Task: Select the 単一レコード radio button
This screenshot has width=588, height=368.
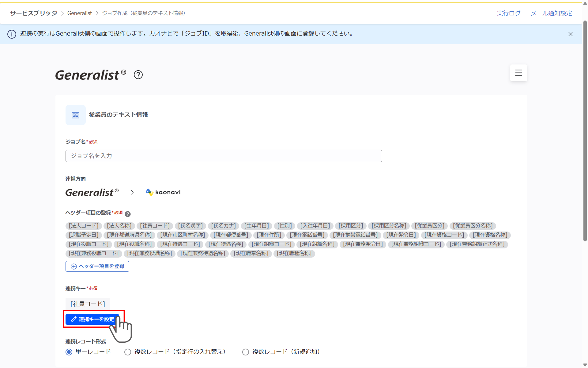Action: point(69,352)
